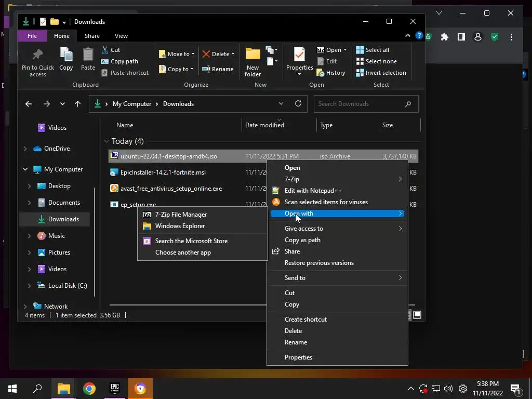Screen dimensions: 532x399
Task: Click the Windows Start button
Action: pos(12,389)
